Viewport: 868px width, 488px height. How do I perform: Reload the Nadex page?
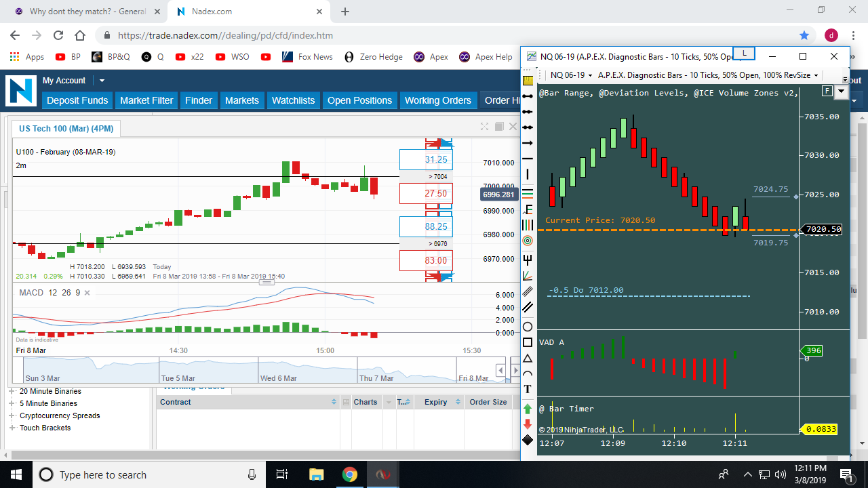pyautogui.click(x=58, y=35)
